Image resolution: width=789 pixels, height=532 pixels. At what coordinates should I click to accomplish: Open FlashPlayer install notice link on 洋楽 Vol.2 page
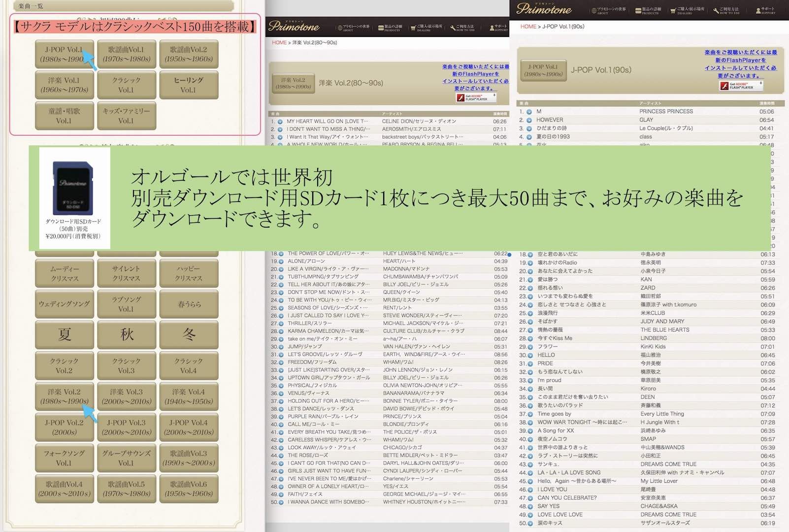click(475, 77)
